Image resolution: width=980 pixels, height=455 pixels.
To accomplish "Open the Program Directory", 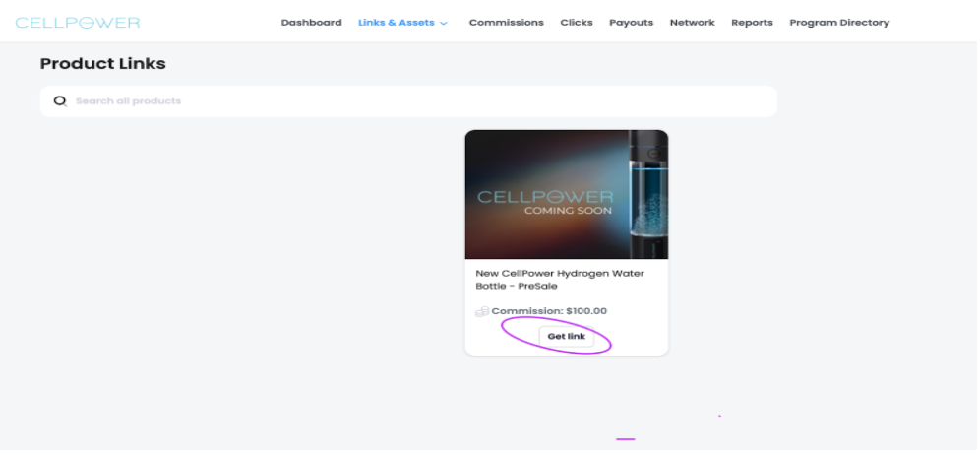I will pyautogui.click(x=839, y=23).
